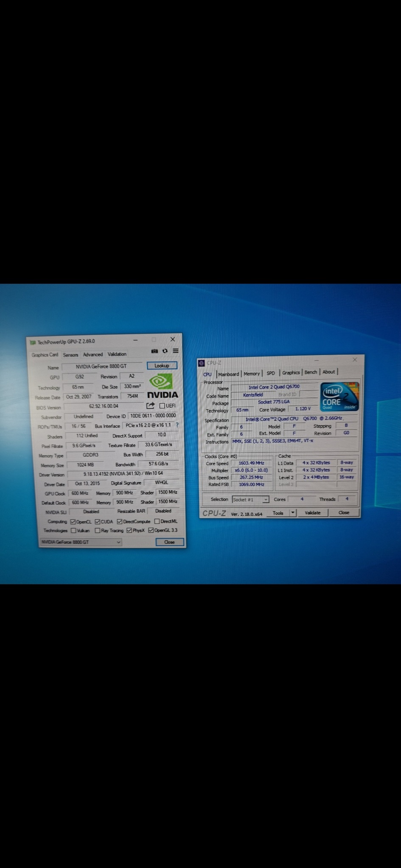
Task: Toggle the OpenGL 3.3 checkbox
Action: pos(151,530)
